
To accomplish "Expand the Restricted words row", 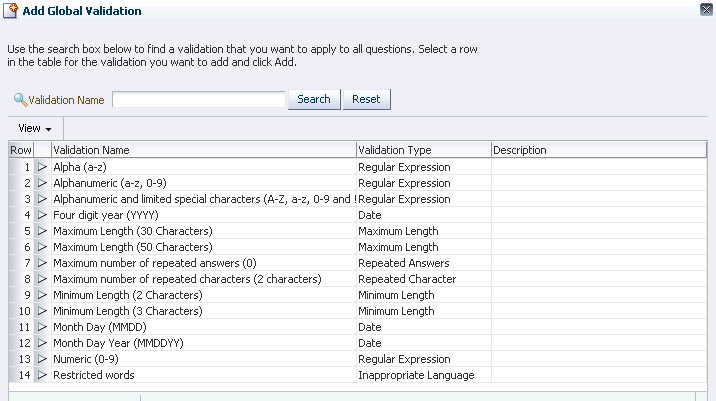I will [42, 375].
